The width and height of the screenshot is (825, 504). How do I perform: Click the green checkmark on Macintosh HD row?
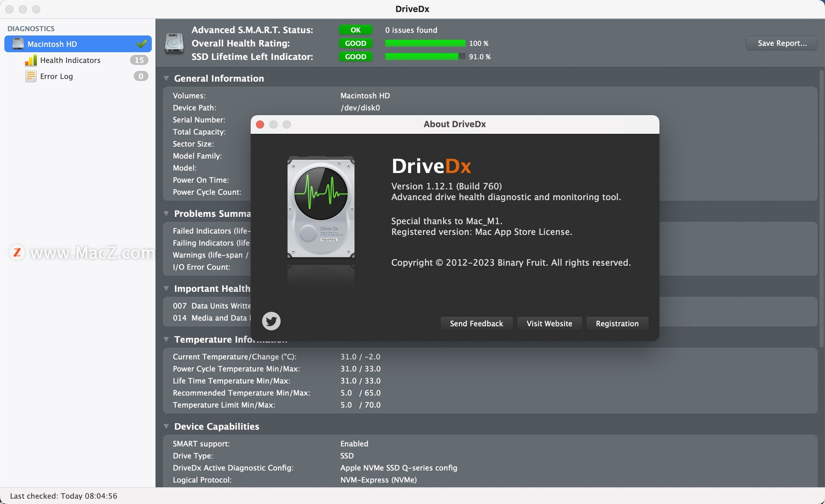142,44
